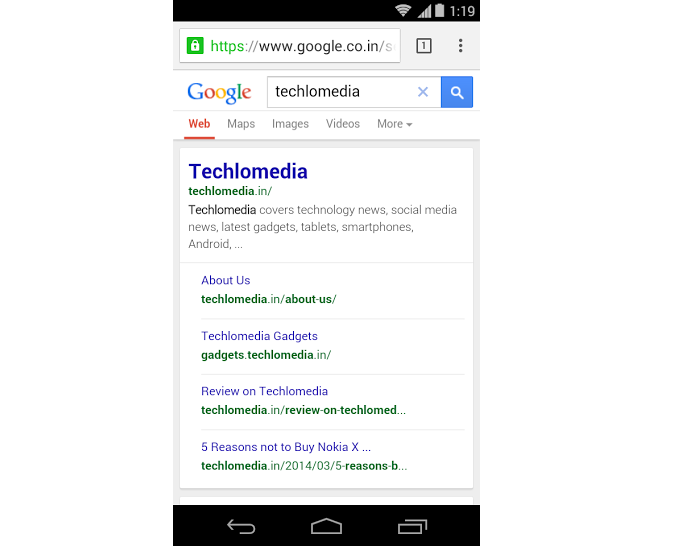The width and height of the screenshot is (697, 546).
Task: Open the Techlomedia Gadgets sitelink
Action: [x=259, y=336]
